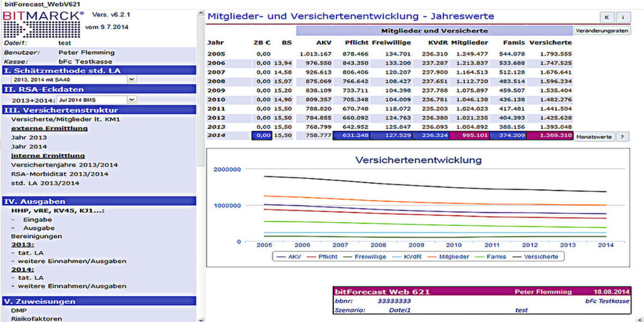Viewport: 644px width, 322px height.
Task: Select 'Ausgabe' under HHP, vRE, KV45
Action: point(39,228)
